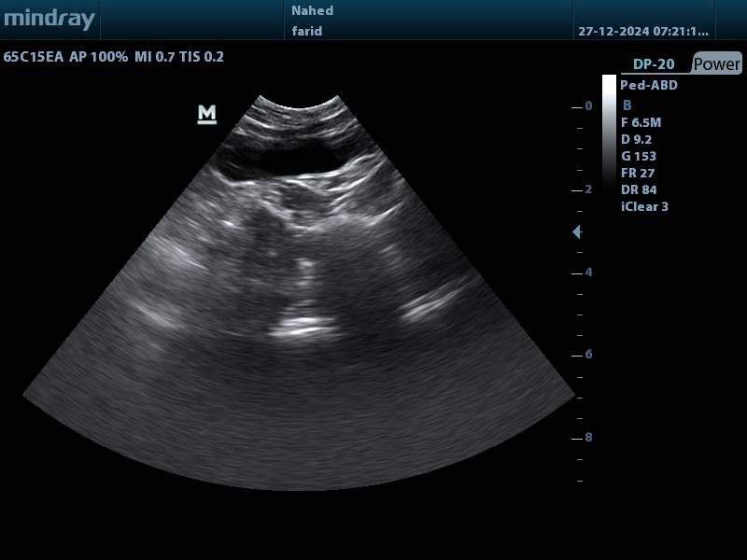
Task: Click the B mode label
Action: [627, 105]
